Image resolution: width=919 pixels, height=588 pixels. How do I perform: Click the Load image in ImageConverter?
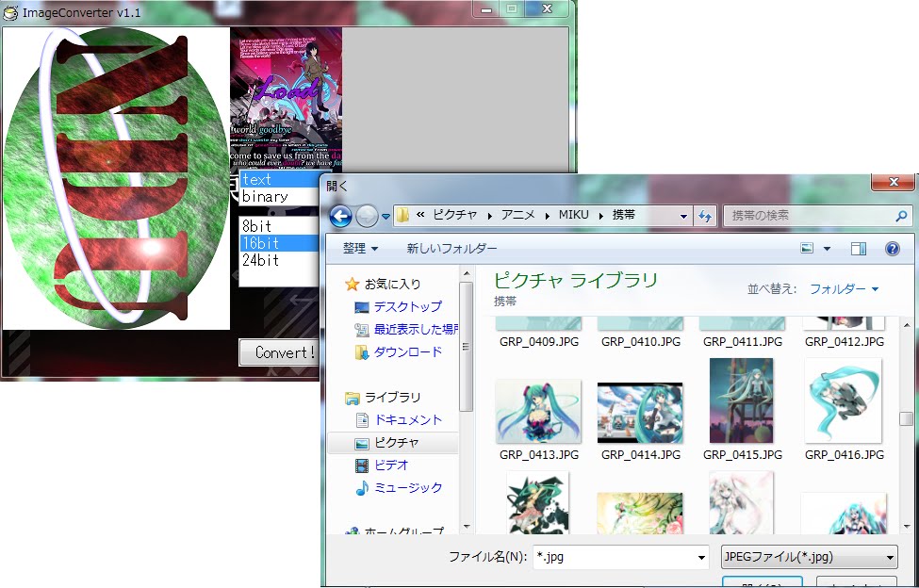[286, 98]
